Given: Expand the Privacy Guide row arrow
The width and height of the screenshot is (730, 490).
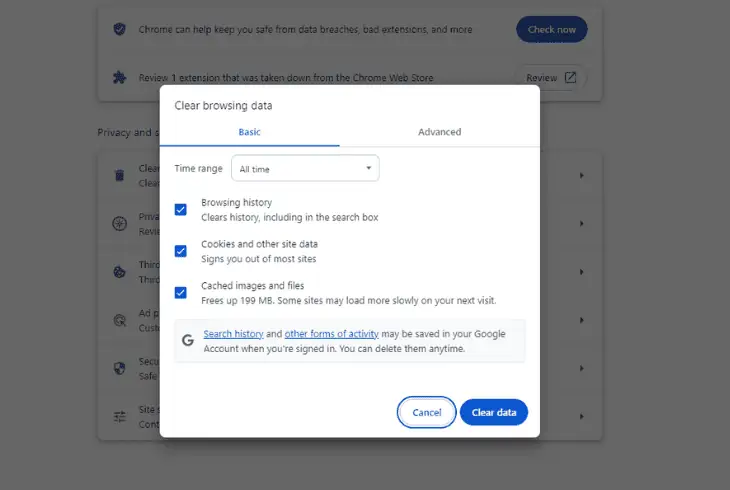Looking at the screenshot, I should click(x=581, y=224).
